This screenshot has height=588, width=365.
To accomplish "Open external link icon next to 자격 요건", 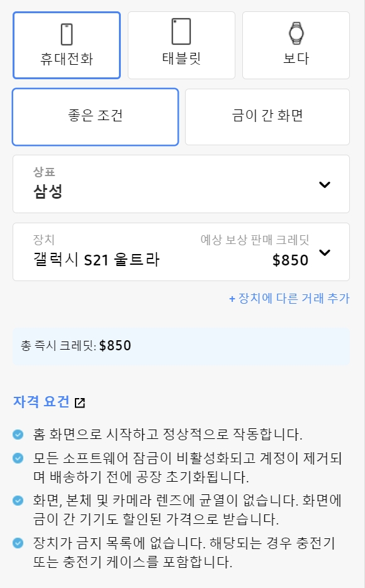I will 80,402.
